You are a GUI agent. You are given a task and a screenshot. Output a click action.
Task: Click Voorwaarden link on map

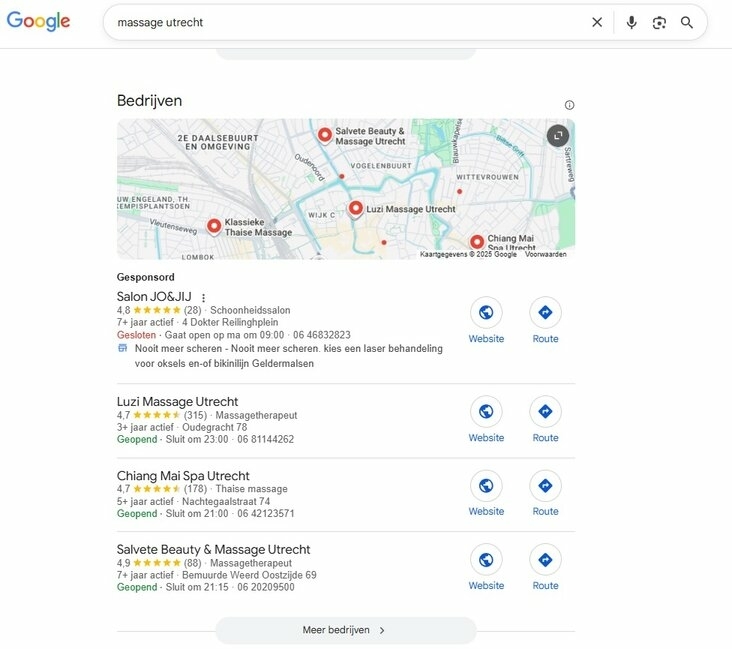[x=545, y=254]
